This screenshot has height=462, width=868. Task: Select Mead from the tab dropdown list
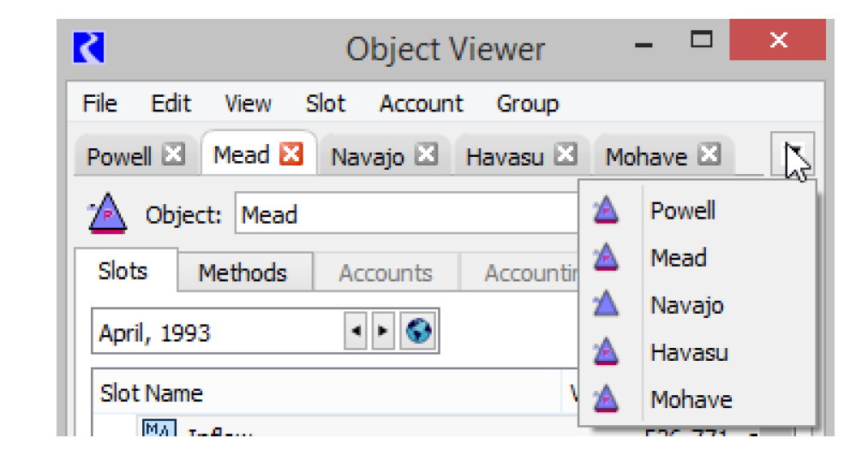click(x=678, y=258)
